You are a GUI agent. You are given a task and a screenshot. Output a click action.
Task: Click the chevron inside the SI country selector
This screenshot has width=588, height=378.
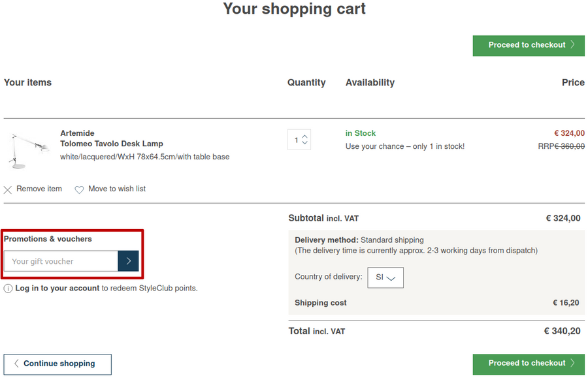pyautogui.click(x=392, y=278)
